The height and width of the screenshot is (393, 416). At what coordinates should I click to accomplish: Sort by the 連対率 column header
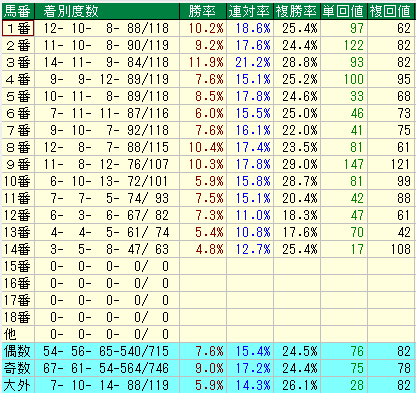click(250, 11)
